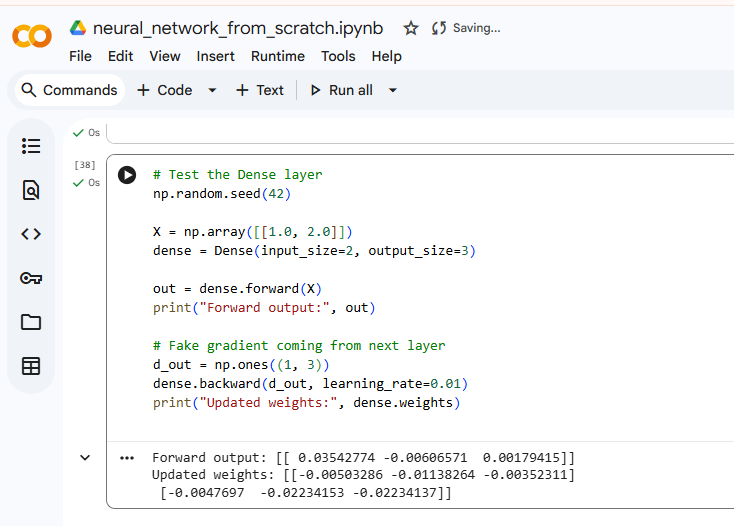Star the notebook with the star icon
Image resolution: width=734 pixels, height=526 pixels.
(x=411, y=28)
